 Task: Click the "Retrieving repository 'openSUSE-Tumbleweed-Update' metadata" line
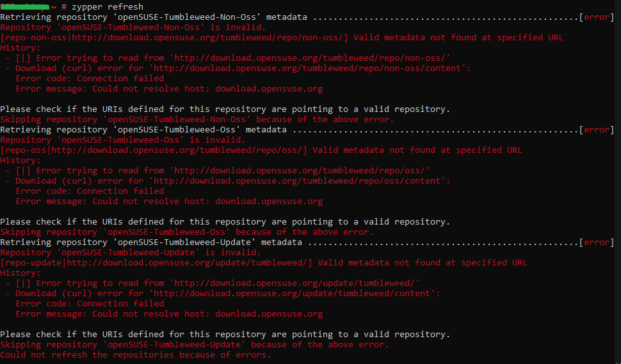coord(151,242)
